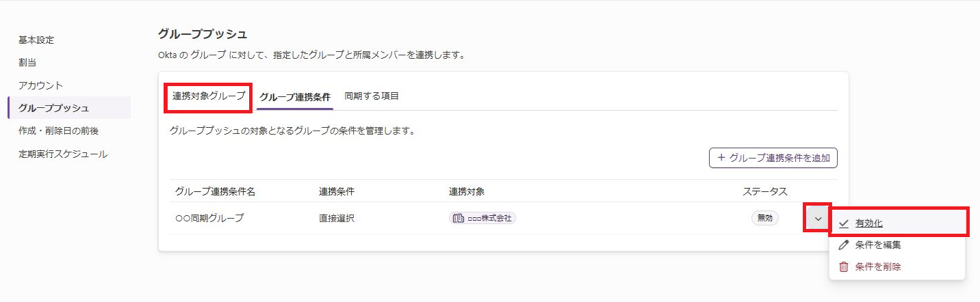980x302 pixels.
Task: Go to 割当 in the sidebar
Action: (27, 62)
